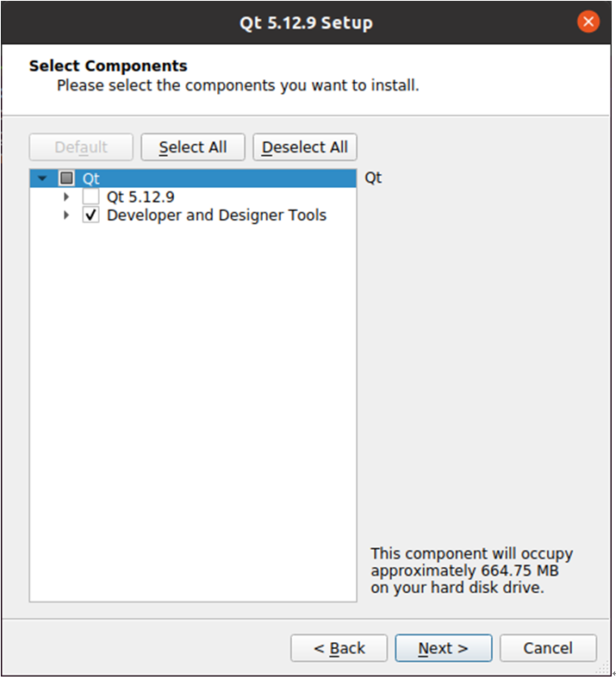This screenshot has height=680, width=616.
Task: Proceed with the Next > button
Action: coord(444,648)
